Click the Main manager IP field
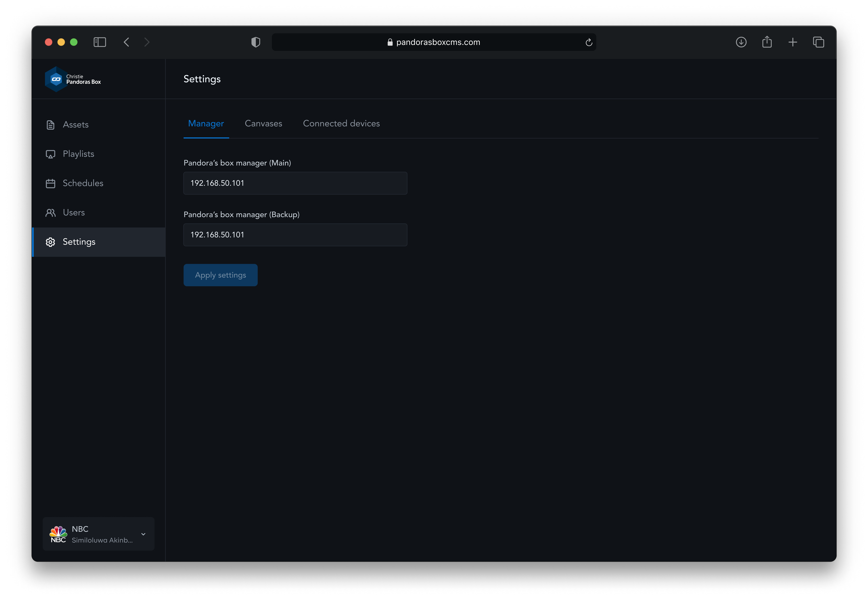Viewport: 868px width, 599px height. 295,183
